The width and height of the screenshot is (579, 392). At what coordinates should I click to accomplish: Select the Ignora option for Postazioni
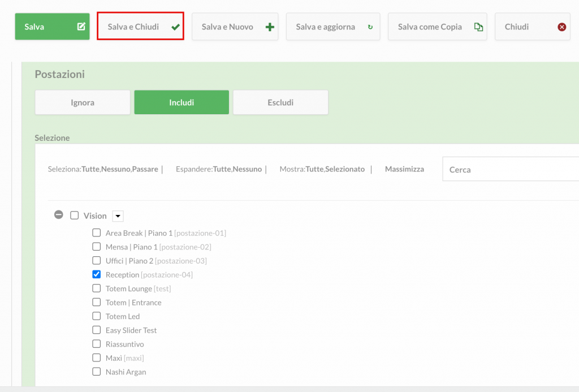[x=83, y=102]
